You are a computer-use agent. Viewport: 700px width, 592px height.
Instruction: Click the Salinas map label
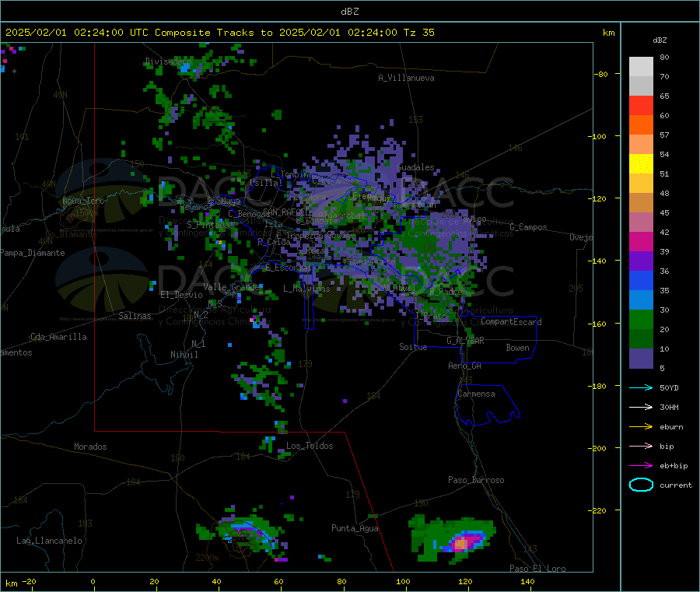point(135,316)
